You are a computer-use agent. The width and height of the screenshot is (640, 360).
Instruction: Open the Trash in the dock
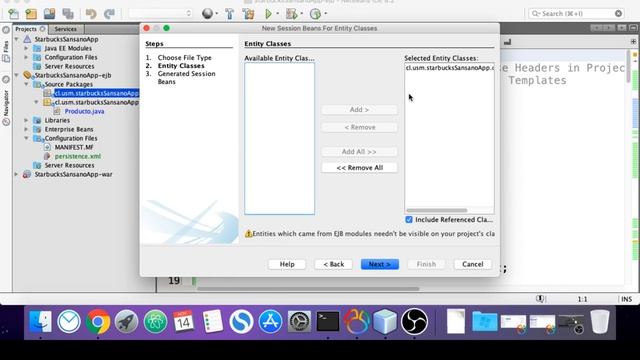click(600, 322)
